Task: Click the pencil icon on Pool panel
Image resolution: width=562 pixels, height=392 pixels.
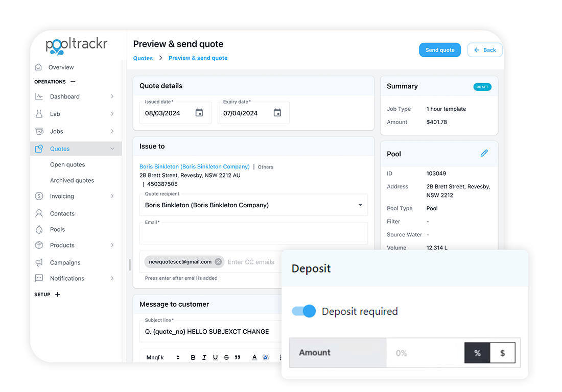Action: (484, 153)
